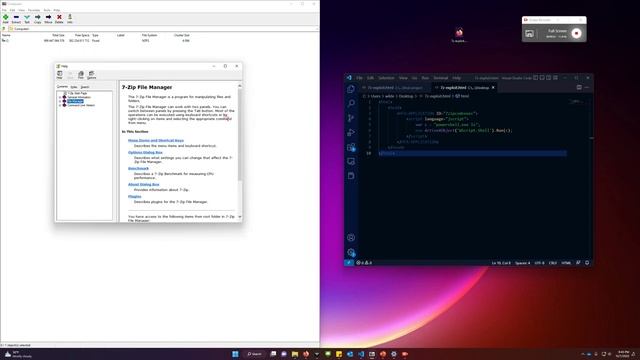This screenshot has height=360, width=640.
Task: Open the Benchmark help link
Action: tap(138, 168)
